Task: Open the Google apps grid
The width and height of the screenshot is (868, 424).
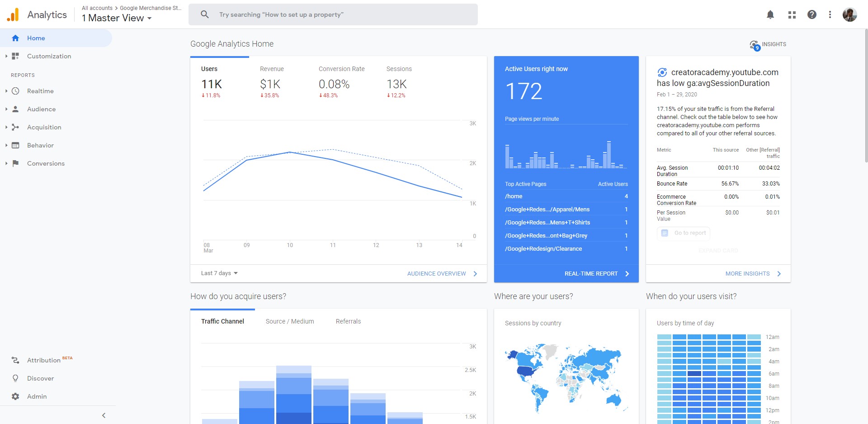Action: (x=792, y=14)
